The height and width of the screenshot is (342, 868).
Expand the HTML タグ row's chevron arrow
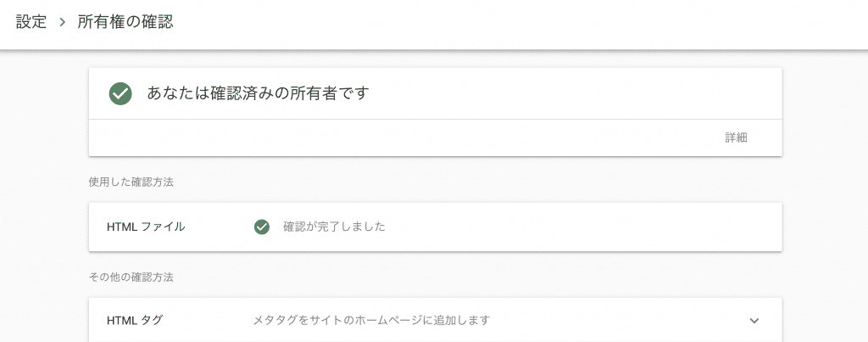(x=754, y=321)
